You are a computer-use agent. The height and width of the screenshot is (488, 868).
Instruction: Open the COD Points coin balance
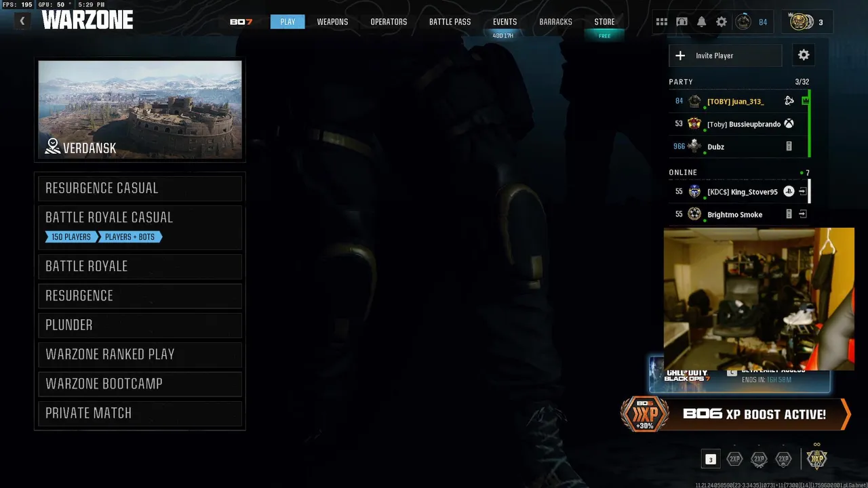(x=806, y=22)
